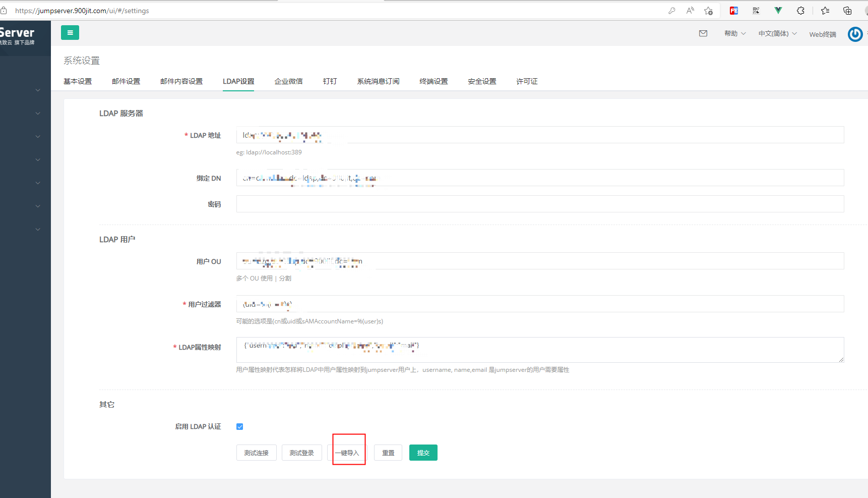Screen dimensions: 868x498
Task: Open the 安全设置 tab
Action: click(482, 81)
